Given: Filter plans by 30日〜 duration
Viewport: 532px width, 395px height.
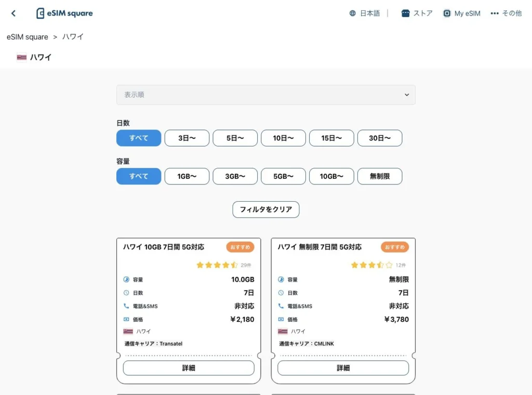Looking at the screenshot, I should [380, 138].
